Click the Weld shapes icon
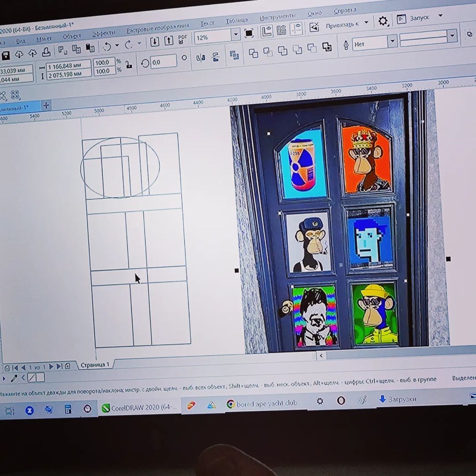This screenshot has height=476, width=476. (253, 53)
